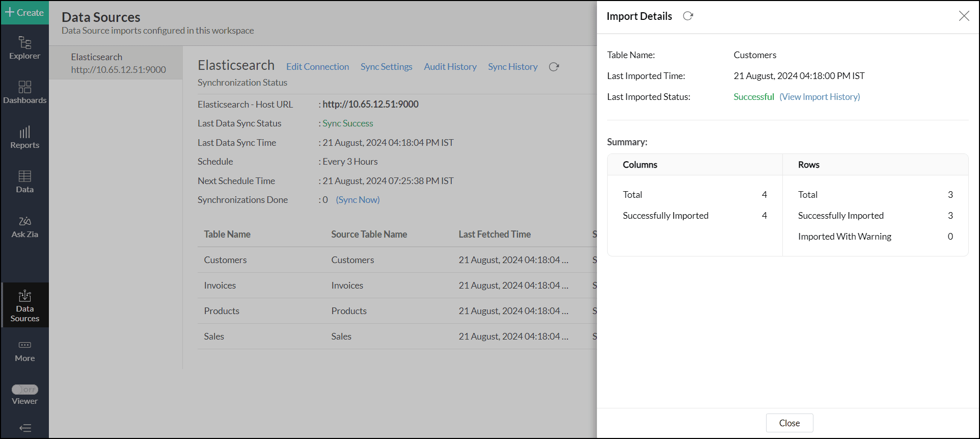
Task: Open Sync History
Action: click(x=512, y=67)
